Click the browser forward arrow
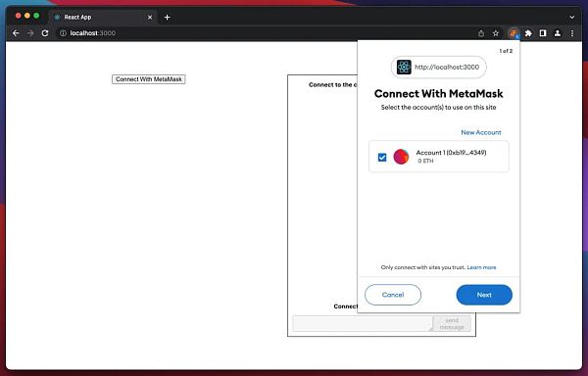The height and width of the screenshot is (376, 588). click(x=30, y=33)
